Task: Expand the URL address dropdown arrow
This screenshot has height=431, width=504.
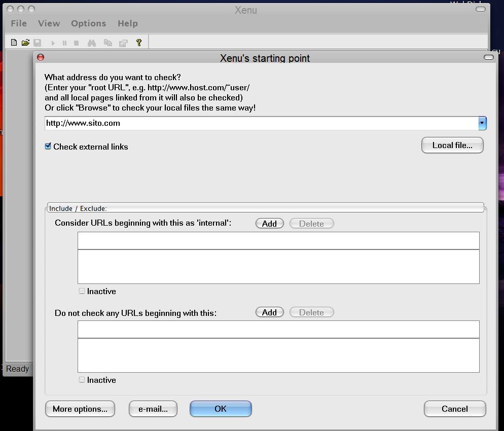Action: [x=482, y=123]
